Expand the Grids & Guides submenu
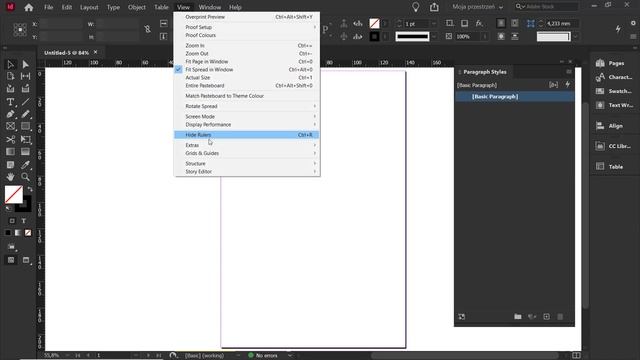 pos(247,153)
